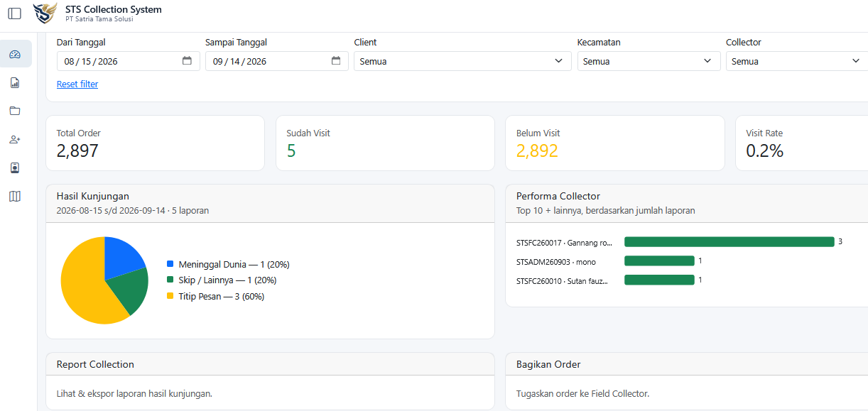Click the Belum Visit value 2,892
868x411 pixels.
(537, 150)
